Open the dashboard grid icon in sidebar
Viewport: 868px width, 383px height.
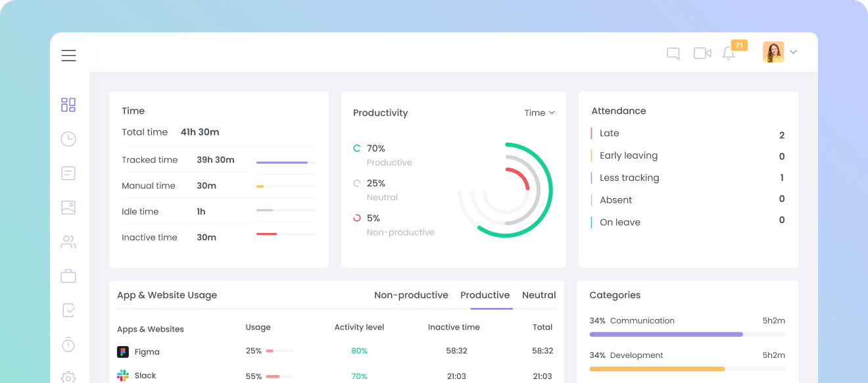click(68, 105)
